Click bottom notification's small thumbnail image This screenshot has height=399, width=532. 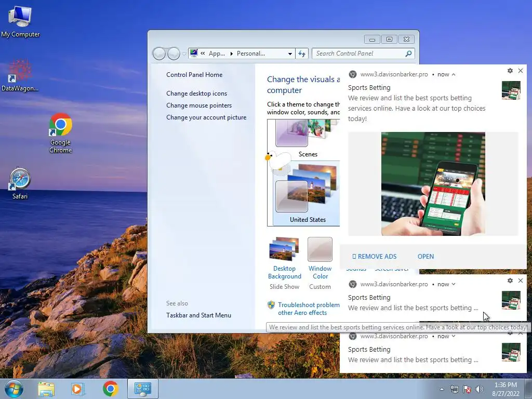(511, 352)
